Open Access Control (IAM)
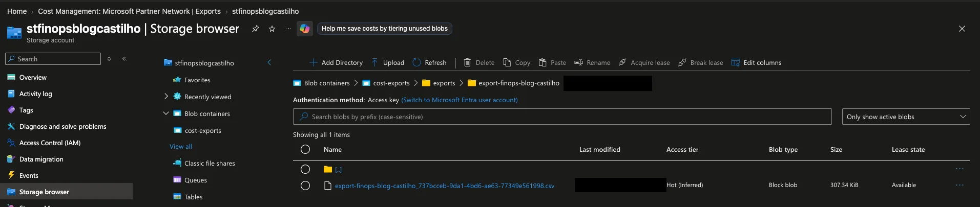Viewport: 980px width, 207px height. (x=50, y=143)
